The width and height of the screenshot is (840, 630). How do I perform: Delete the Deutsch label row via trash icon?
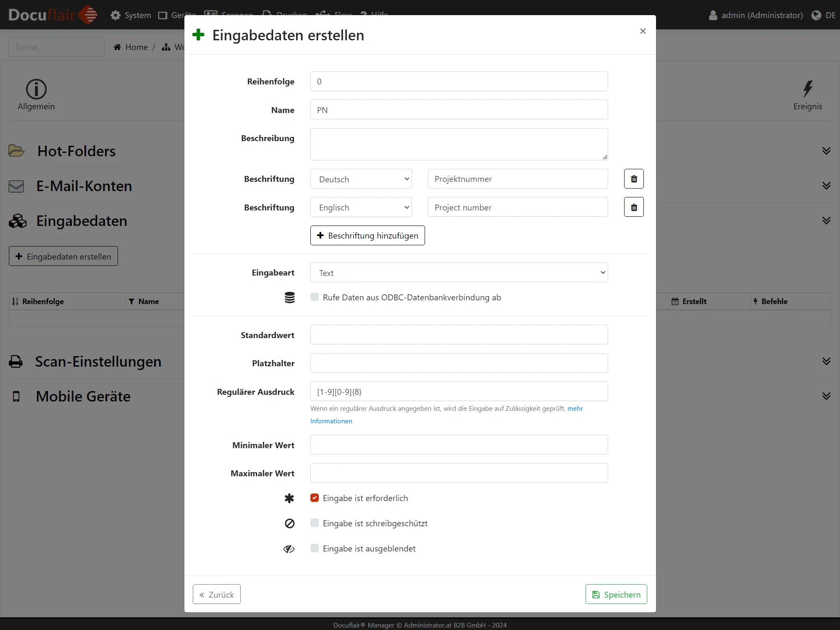(634, 179)
